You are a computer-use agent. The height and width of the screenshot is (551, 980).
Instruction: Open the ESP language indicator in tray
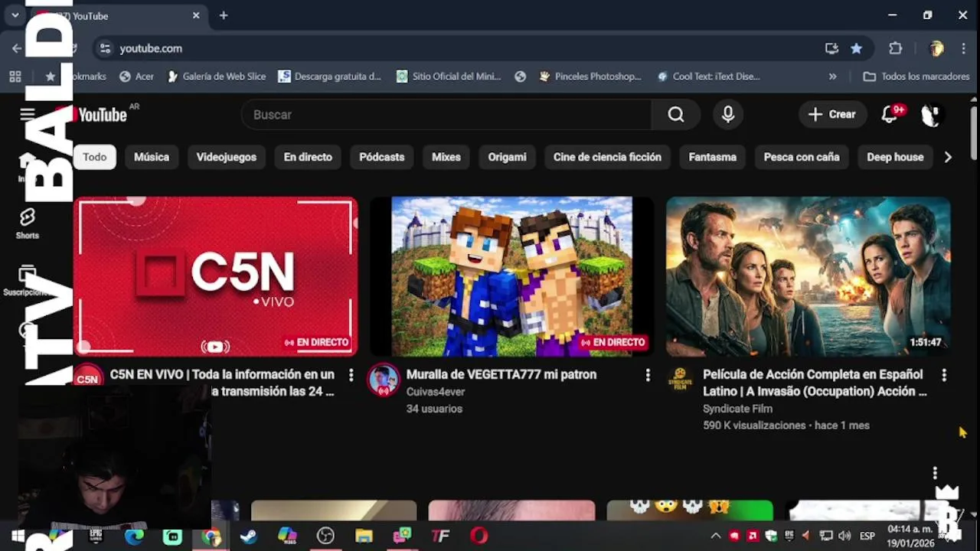tap(867, 536)
